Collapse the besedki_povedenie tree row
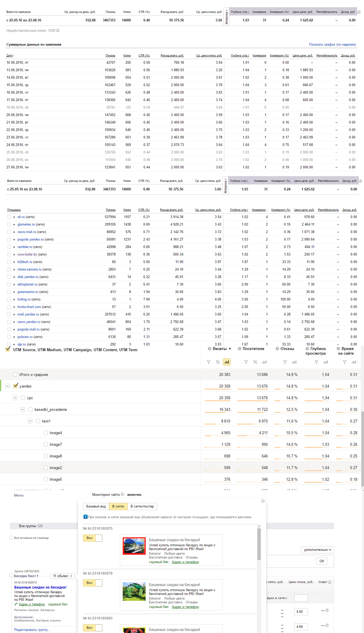The width and height of the screenshot is (364, 633). (x=23, y=410)
